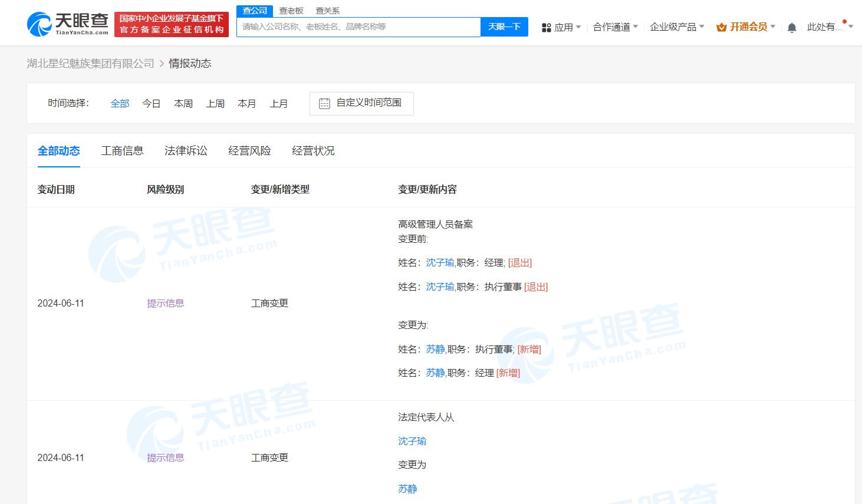Open the user account dropdown 此处有...
The image size is (862, 504).
830,27
